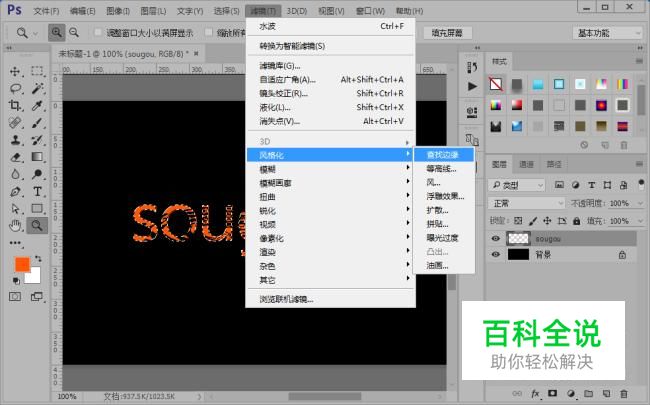650x405 pixels.
Task: Select the Magic Wand tool
Action: 37,88
